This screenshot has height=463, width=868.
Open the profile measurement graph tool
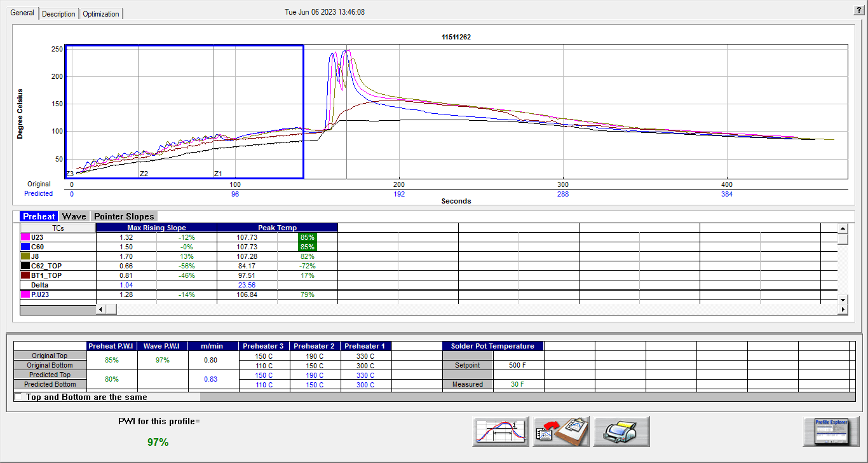(501, 432)
